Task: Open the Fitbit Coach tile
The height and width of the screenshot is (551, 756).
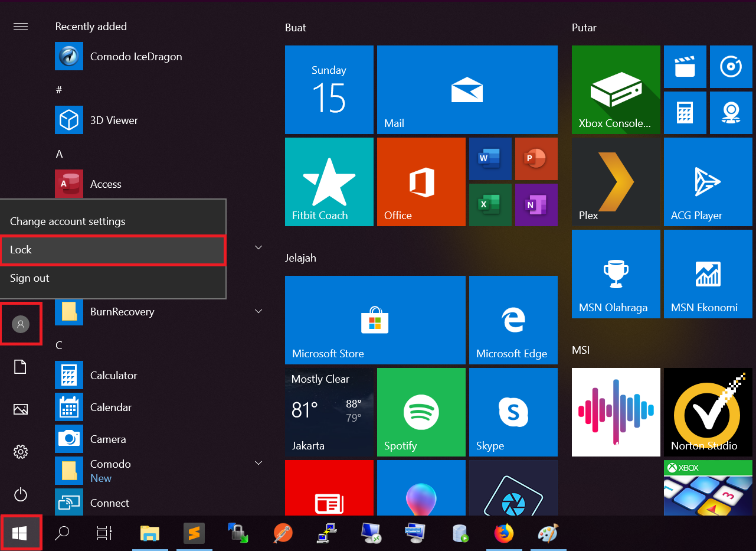Action: [x=329, y=182]
